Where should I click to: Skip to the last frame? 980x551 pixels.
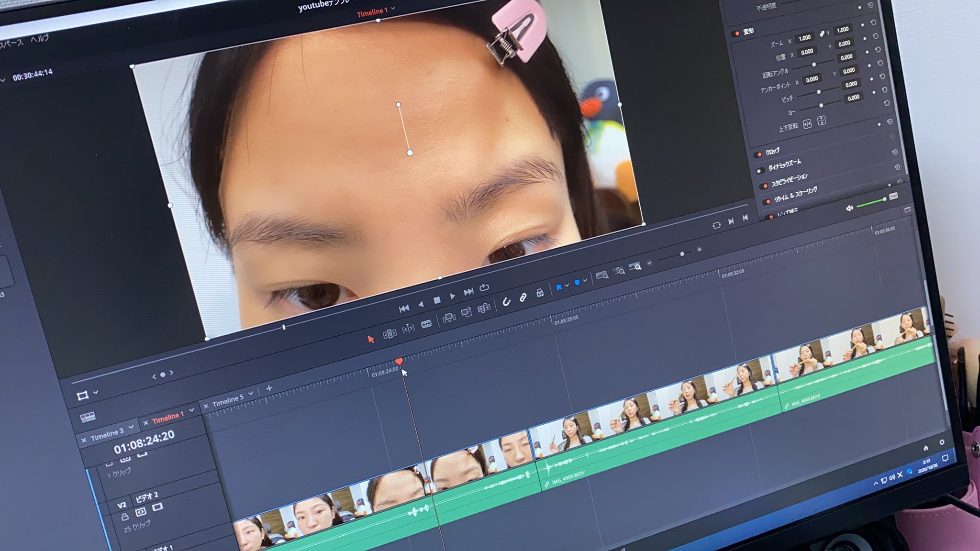point(468,292)
